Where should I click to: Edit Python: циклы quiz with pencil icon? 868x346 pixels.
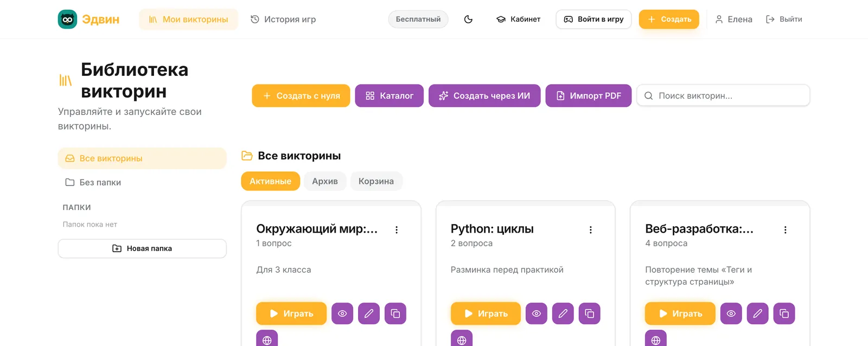click(563, 313)
